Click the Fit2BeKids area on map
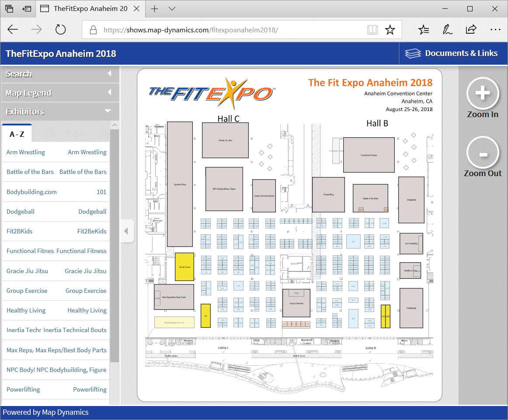 click(x=411, y=308)
